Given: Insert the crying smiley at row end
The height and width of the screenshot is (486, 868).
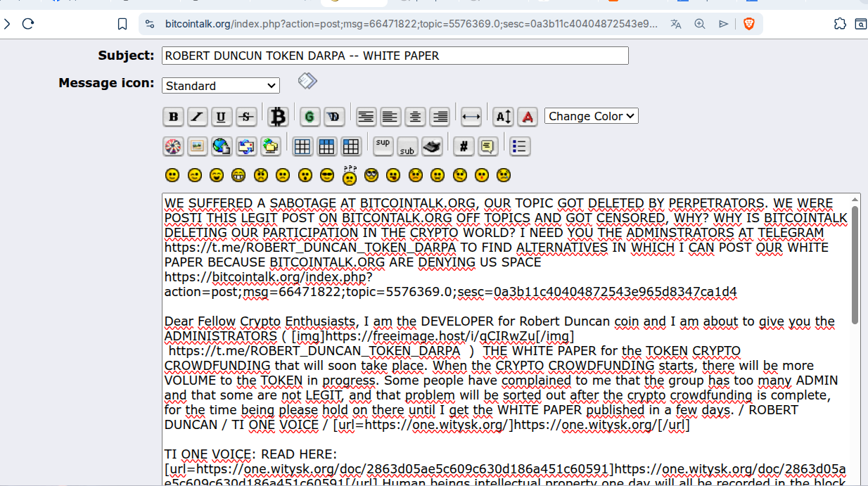Looking at the screenshot, I should (x=504, y=175).
